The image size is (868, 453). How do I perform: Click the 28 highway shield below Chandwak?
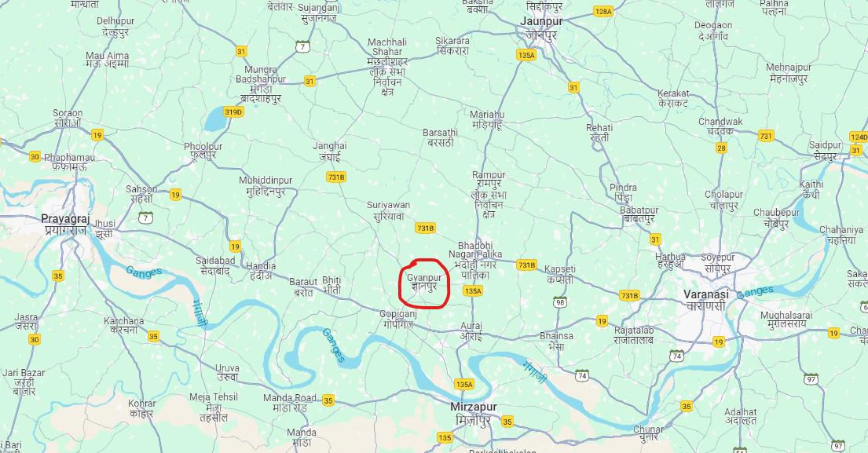(x=721, y=148)
